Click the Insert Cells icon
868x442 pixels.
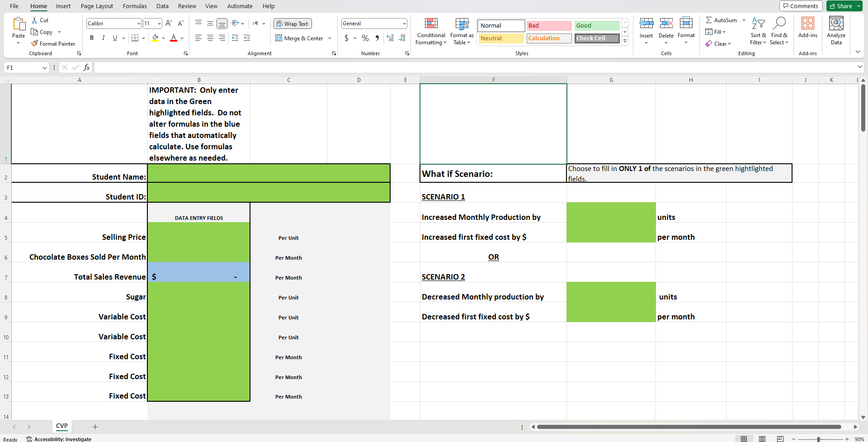point(646,24)
